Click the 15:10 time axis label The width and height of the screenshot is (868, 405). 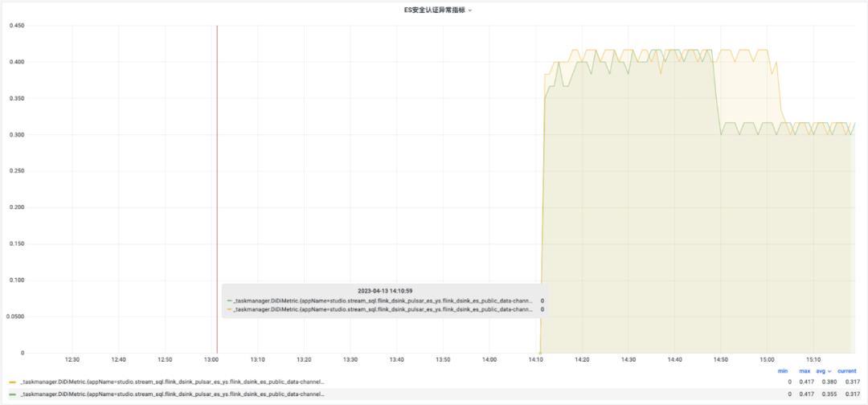(x=813, y=360)
